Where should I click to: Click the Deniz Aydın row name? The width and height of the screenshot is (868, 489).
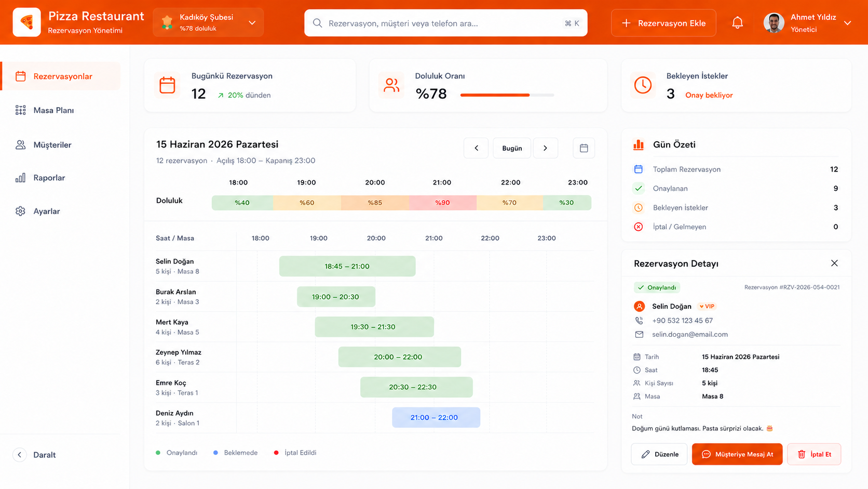(x=174, y=413)
